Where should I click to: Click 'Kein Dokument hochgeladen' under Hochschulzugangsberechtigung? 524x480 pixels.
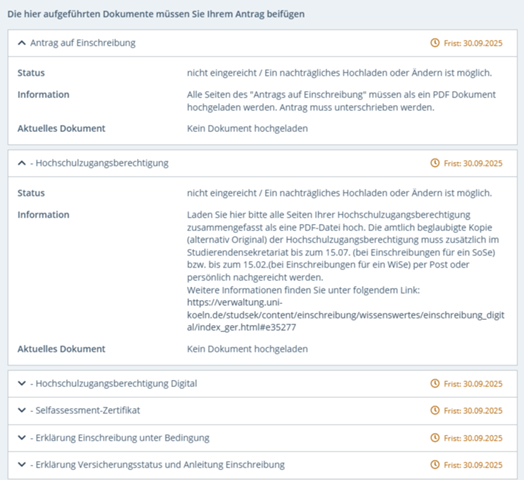click(247, 349)
